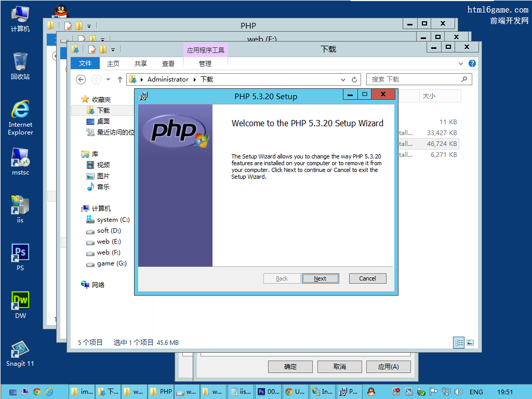
Task: Click the 大小 column header
Action: (x=440, y=96)
